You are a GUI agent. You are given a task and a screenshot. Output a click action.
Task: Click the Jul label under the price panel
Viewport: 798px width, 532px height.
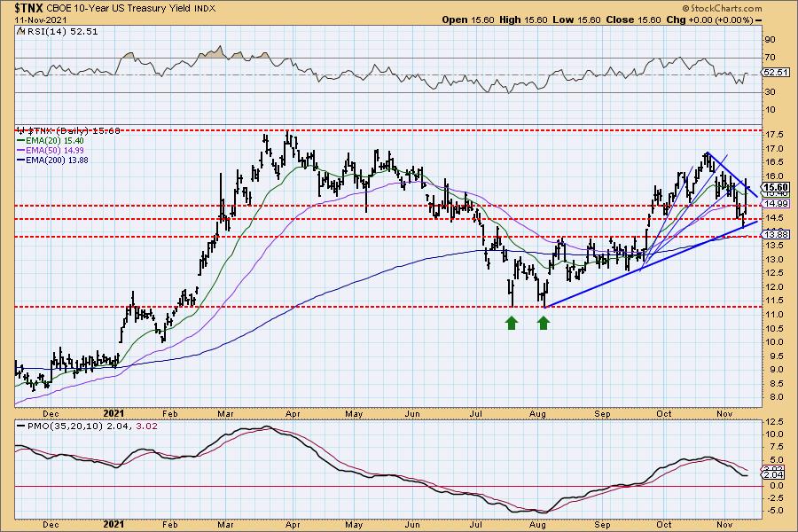coord(476,414)
